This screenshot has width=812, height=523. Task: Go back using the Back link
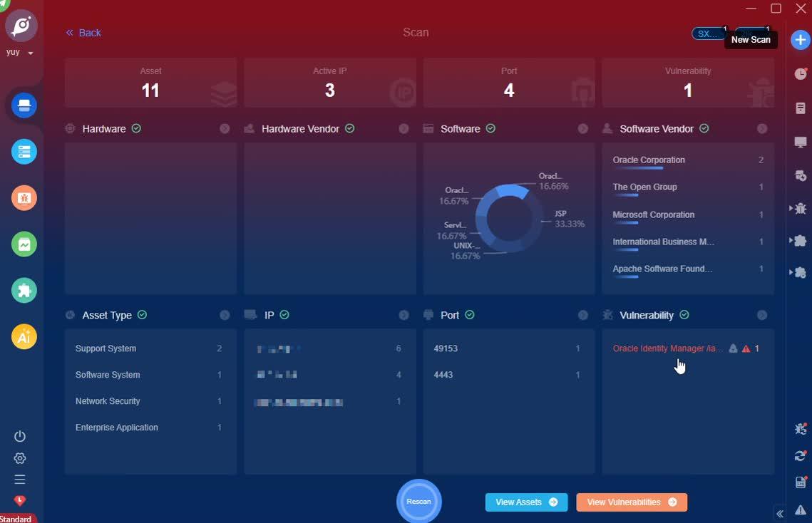83,33
